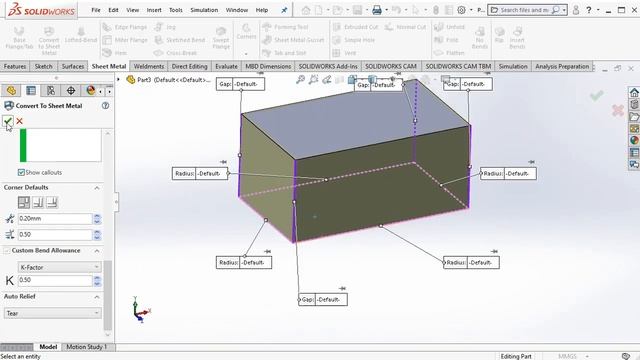640x360 pixels.
Task: Open Custom Properties in task pane
Action: pos(634,153)
